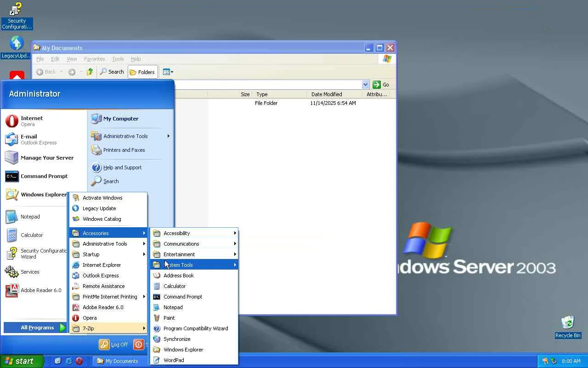Click the Log Off button
The image size is (588, 368).
114,345
